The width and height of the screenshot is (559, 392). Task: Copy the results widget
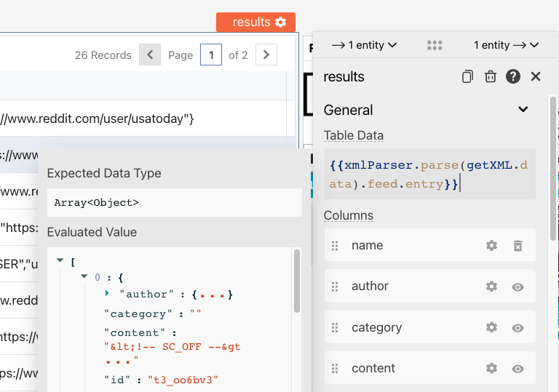tap(468, 76)
